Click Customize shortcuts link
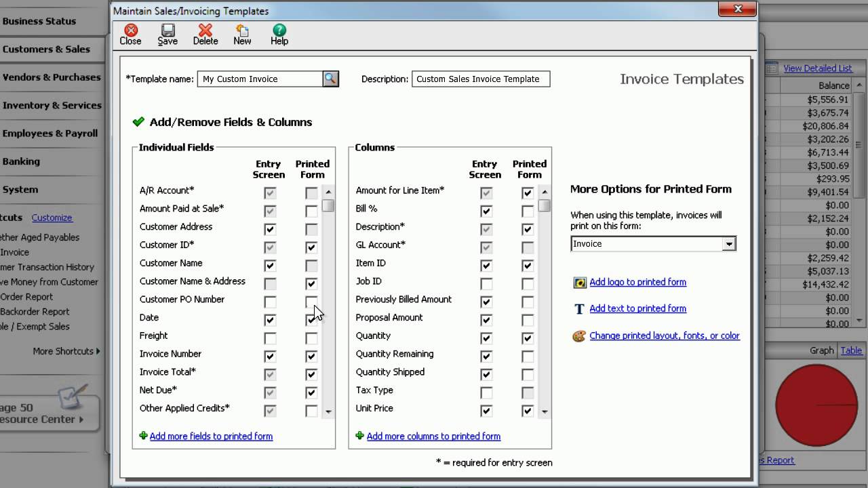Viewport: 868px width, 488px height. pyautogui.click(x=52, y=218)
